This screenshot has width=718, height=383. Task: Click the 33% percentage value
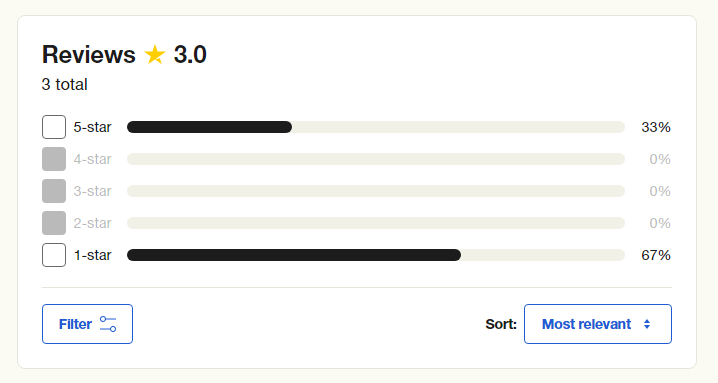656,127
